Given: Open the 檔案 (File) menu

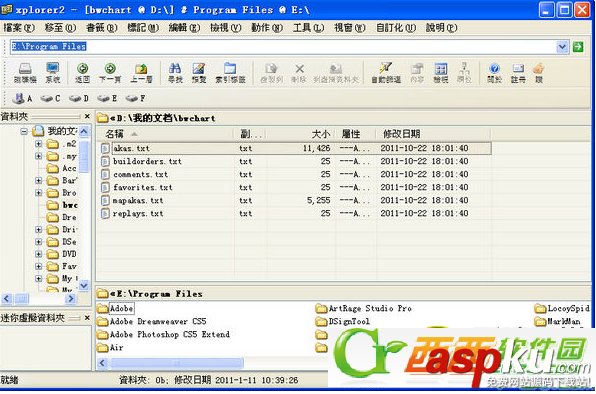Looking at the screenshot, I should point(19,28).
